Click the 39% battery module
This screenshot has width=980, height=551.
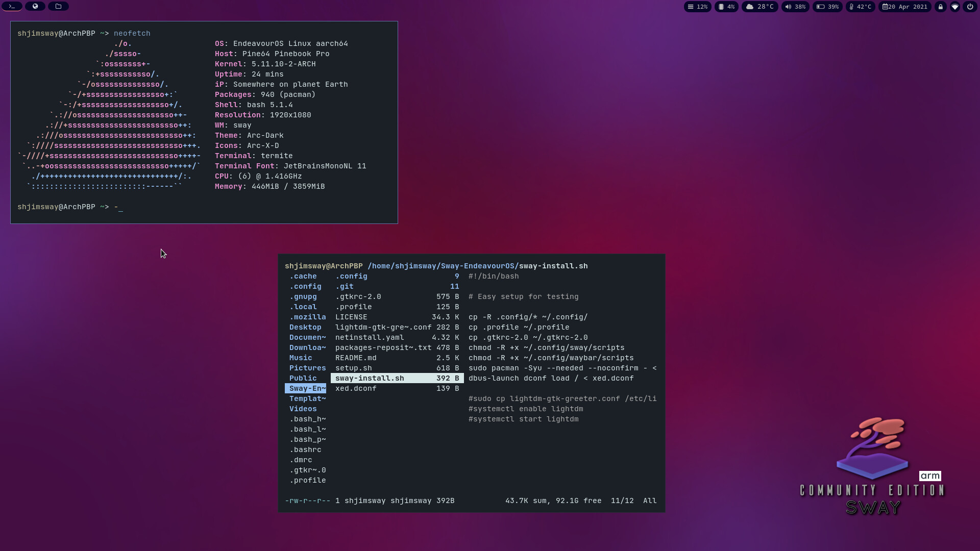827,7
